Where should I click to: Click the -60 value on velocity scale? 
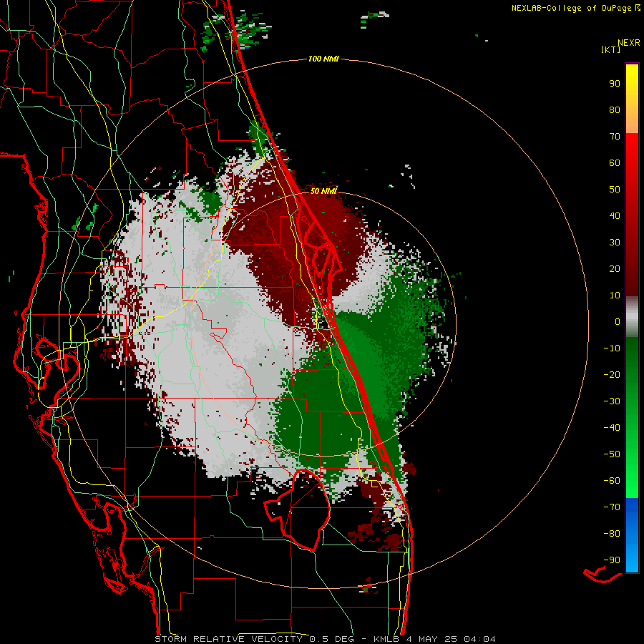(x=612, y=481)
